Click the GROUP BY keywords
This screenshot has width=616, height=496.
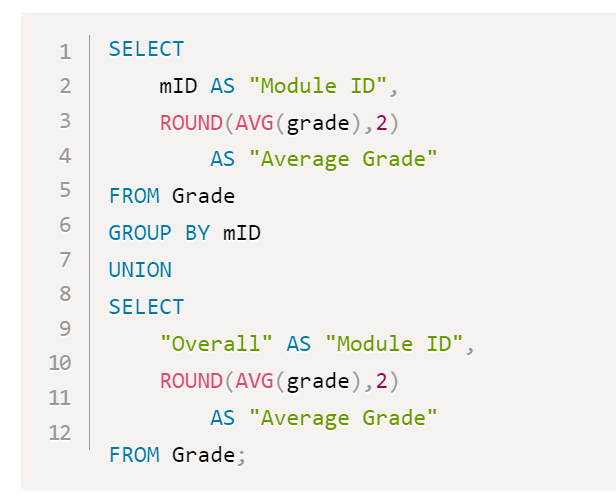click(159, 233)
